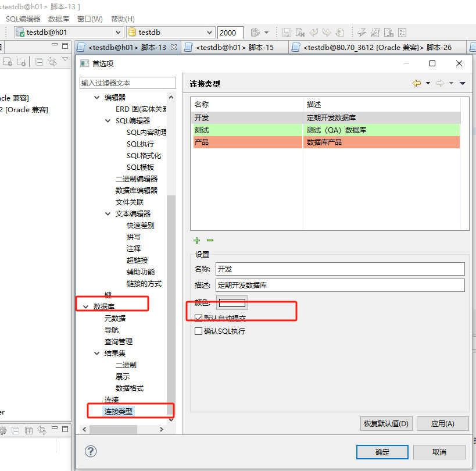Click the 确定 button
The height and width of the screenshot is (471, 476).
click(x=382, y=452)
